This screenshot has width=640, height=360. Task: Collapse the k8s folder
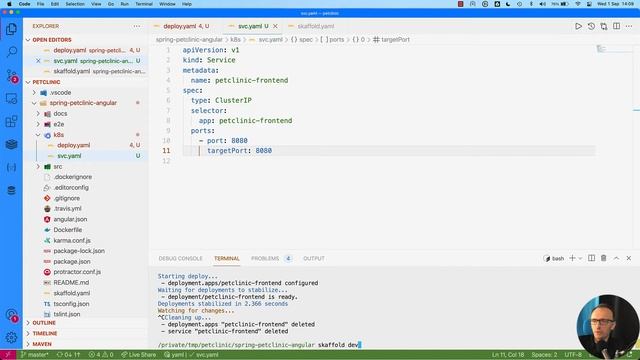pos(38,135)
